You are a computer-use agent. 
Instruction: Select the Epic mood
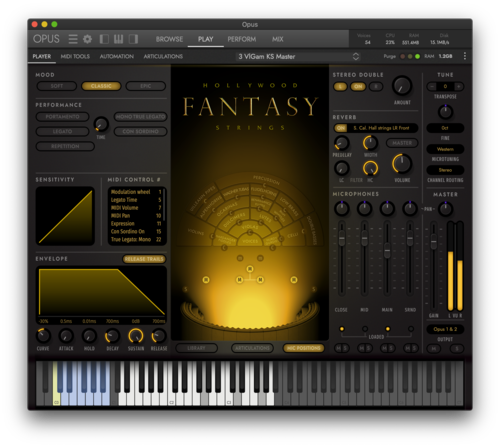tap(146, 86)
